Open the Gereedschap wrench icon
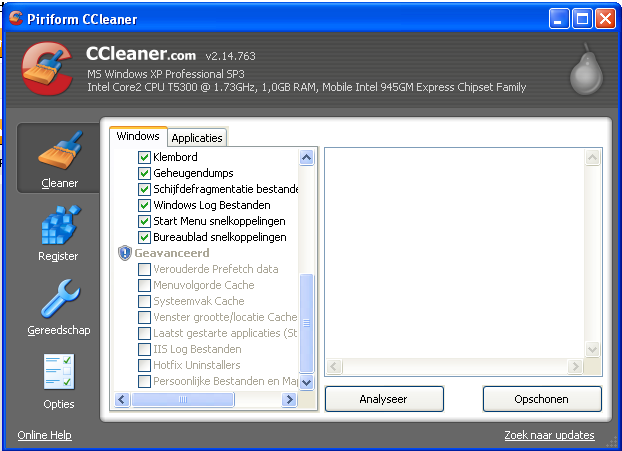The image size is (622, 451). [60, 298]
